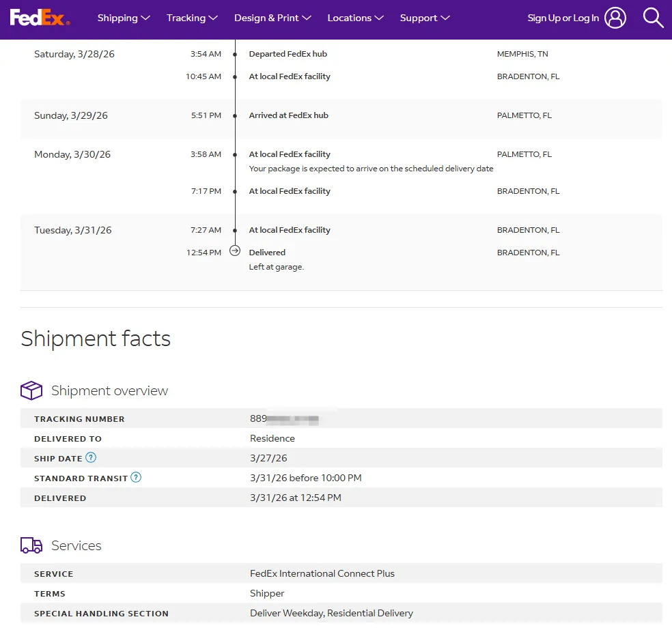Click the Delivered arrow circle marker
The image size is (672, 630).
tap(235, 250)
